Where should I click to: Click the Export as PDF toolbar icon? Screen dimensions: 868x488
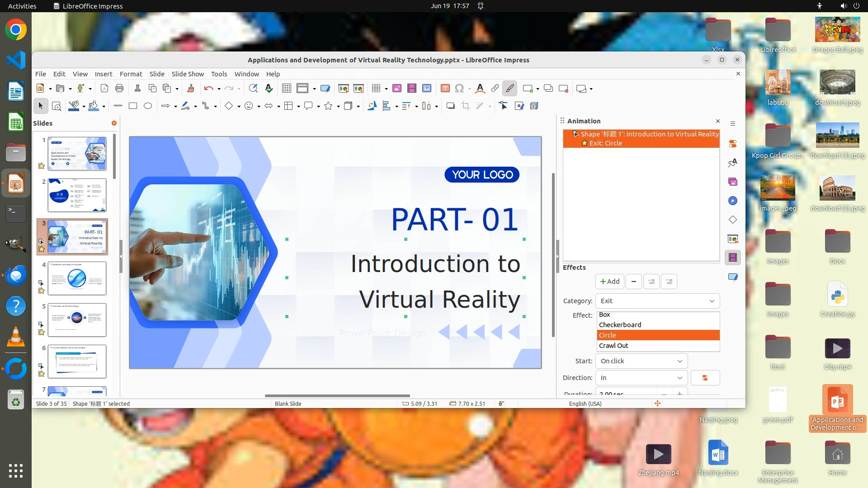[104, 89]
